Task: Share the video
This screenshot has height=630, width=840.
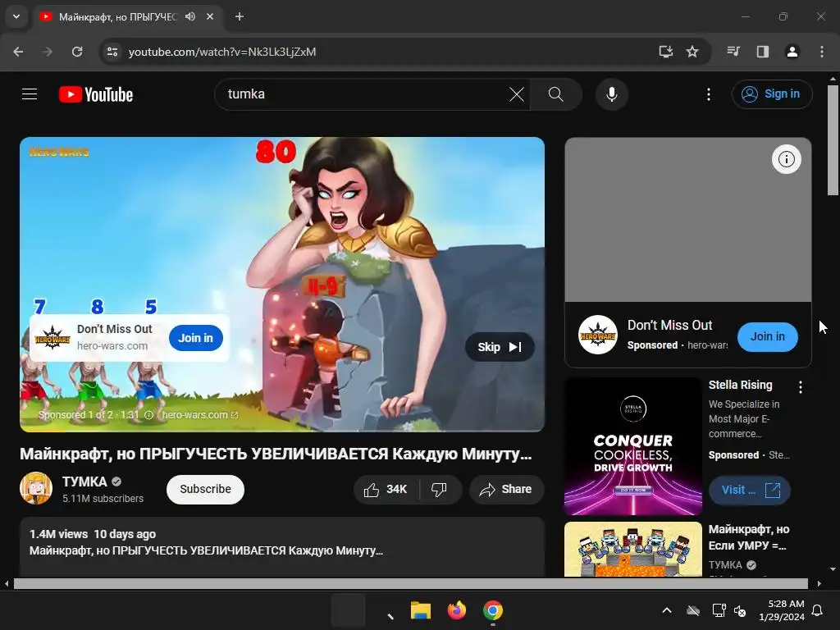Action: pos(506,489)
